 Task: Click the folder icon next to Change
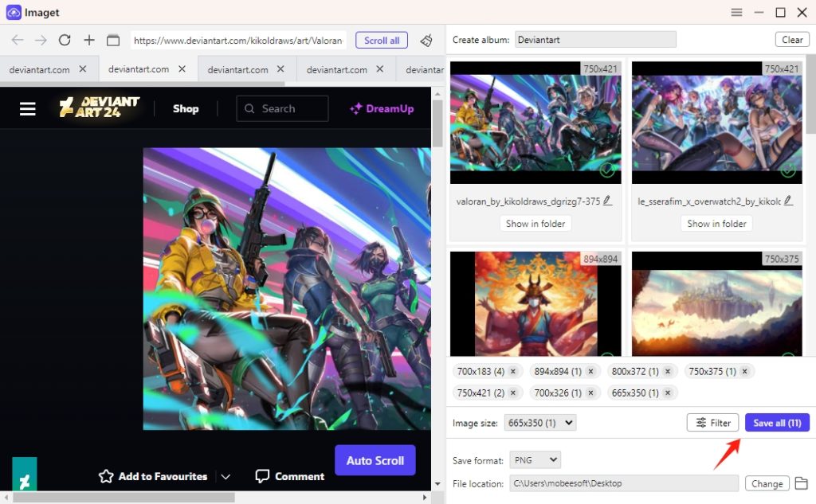(802, 483)
